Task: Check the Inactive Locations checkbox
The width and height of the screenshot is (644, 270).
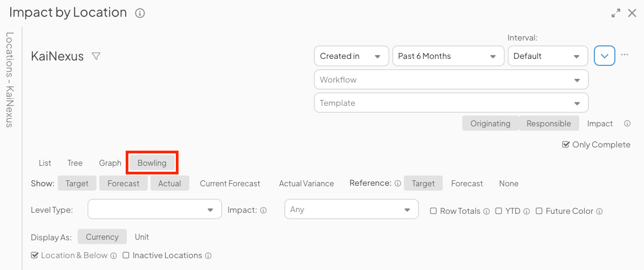Action: click(126, 255)
